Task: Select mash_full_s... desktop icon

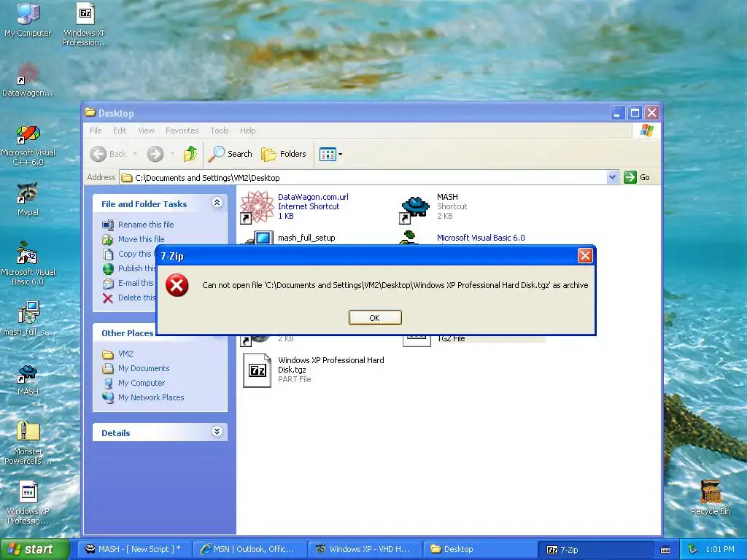Action: point(28,318)
